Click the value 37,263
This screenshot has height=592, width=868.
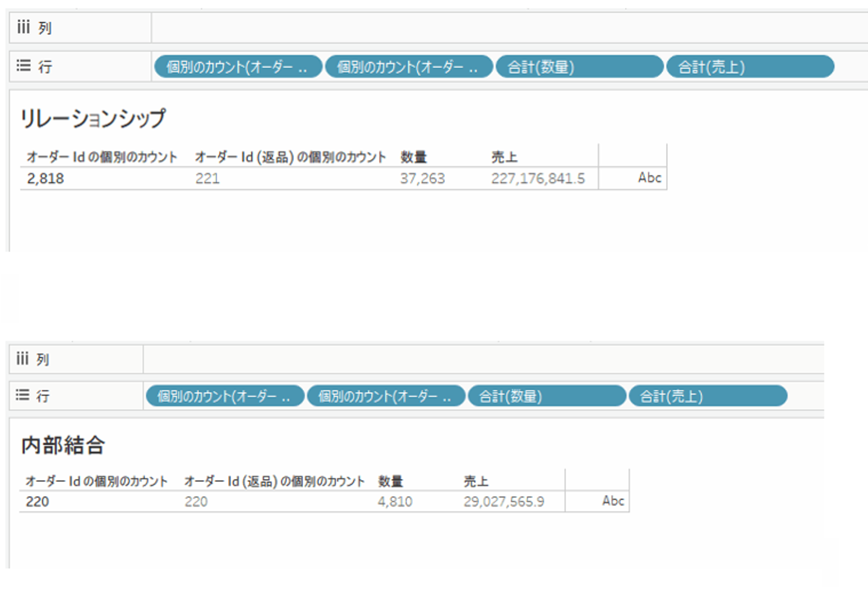coord(422,179)
